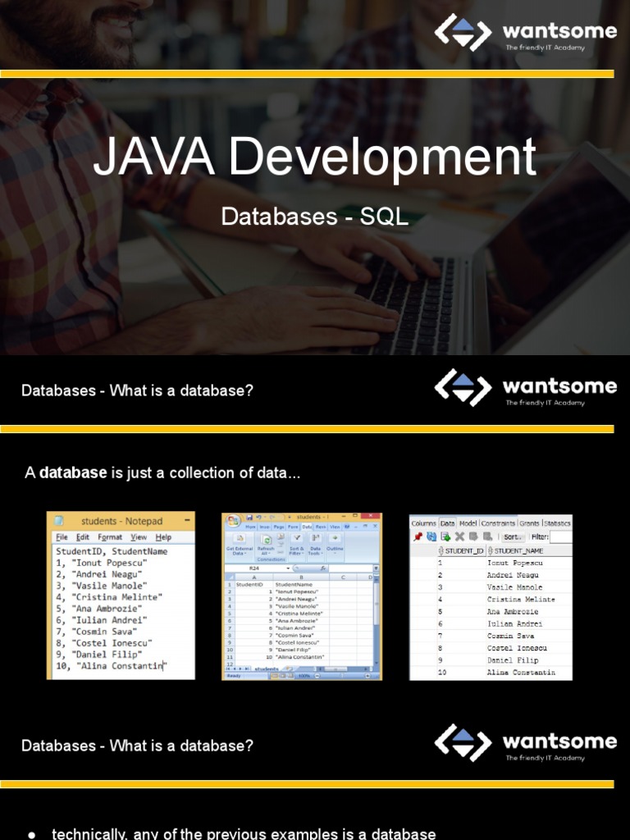
Task: Click the Excel zoom slider
Action: (342, 676)
